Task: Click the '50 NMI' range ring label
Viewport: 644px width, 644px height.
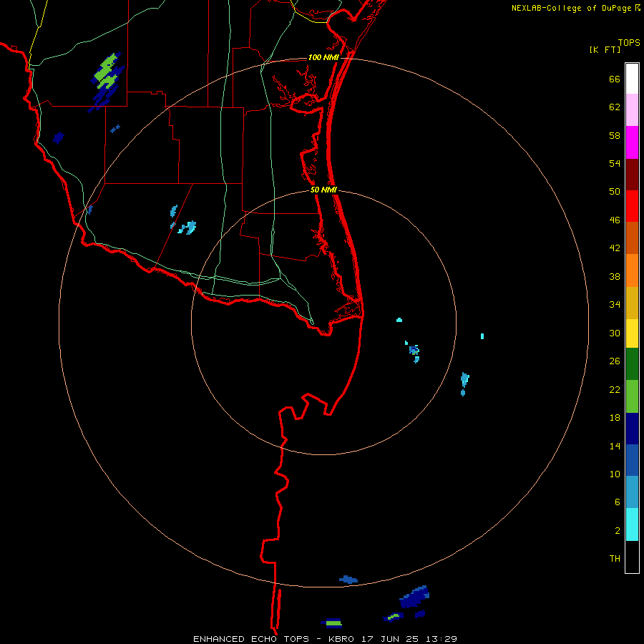Action: tap(323, 190)
